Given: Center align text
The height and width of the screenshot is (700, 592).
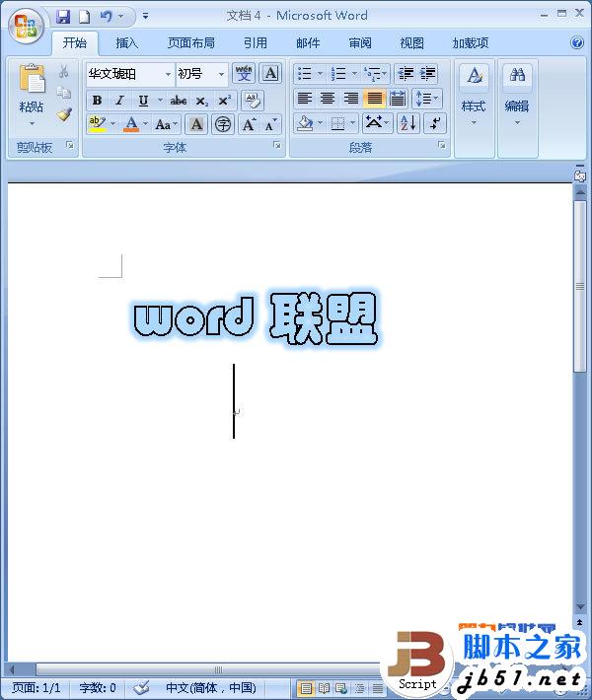Looking at the screenshot, I should pyautogui.click(x=328, y=99).
